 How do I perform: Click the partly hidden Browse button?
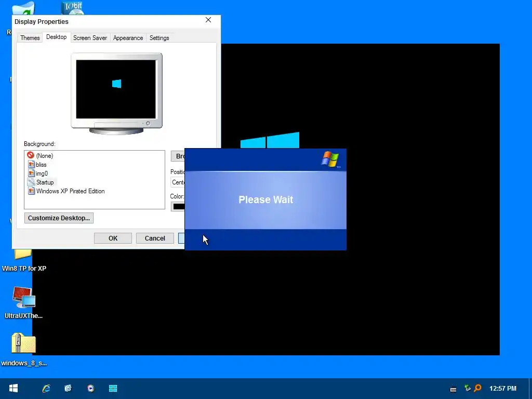178,156
